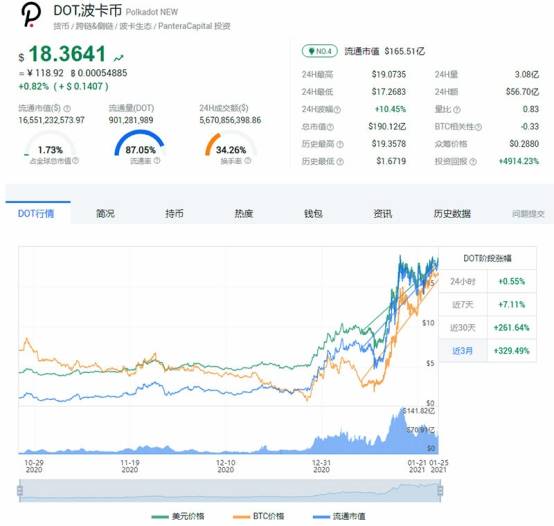Click the DOT阶段涨幅 header
This screenshot has height=526, width=554.
point(488,259)
